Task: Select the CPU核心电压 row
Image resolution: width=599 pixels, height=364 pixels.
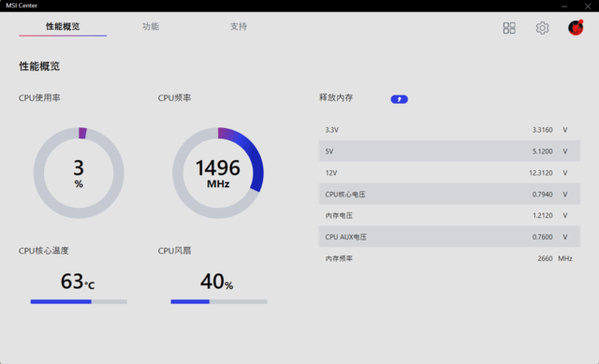Action: (449, 195)
